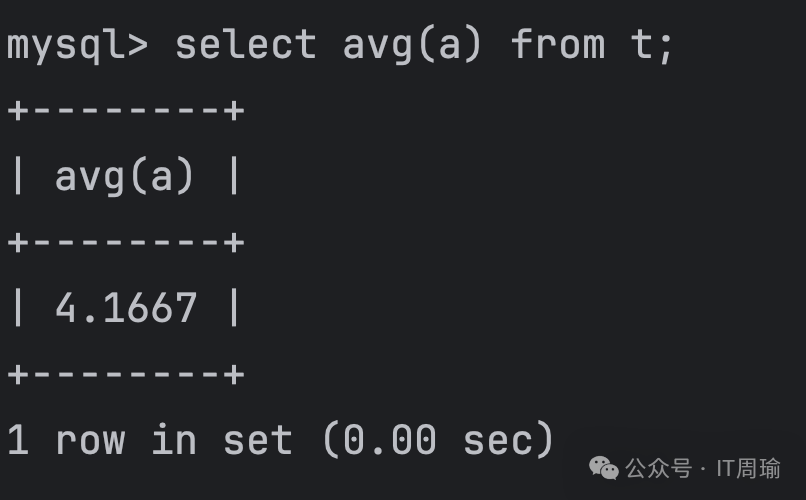Screen dimensions: 806x500
Task: Click avg(a) in the SQL query line
Action: [412, 45]
